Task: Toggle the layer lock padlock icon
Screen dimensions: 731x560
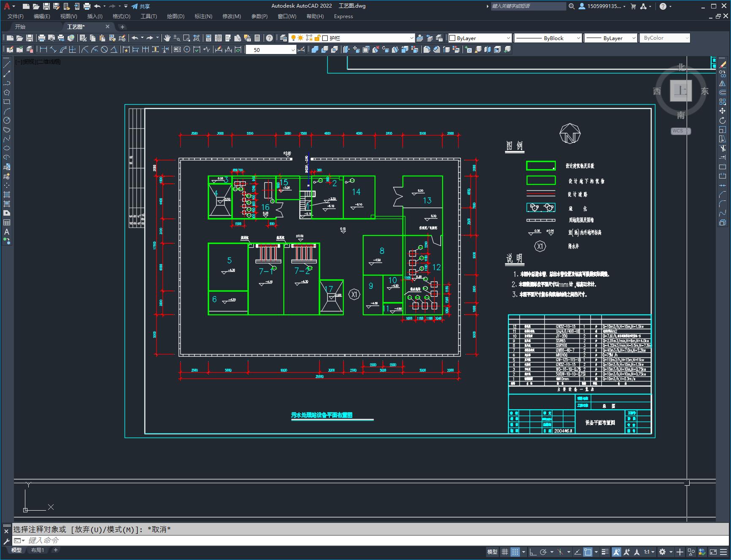Action: pos(317,38)
